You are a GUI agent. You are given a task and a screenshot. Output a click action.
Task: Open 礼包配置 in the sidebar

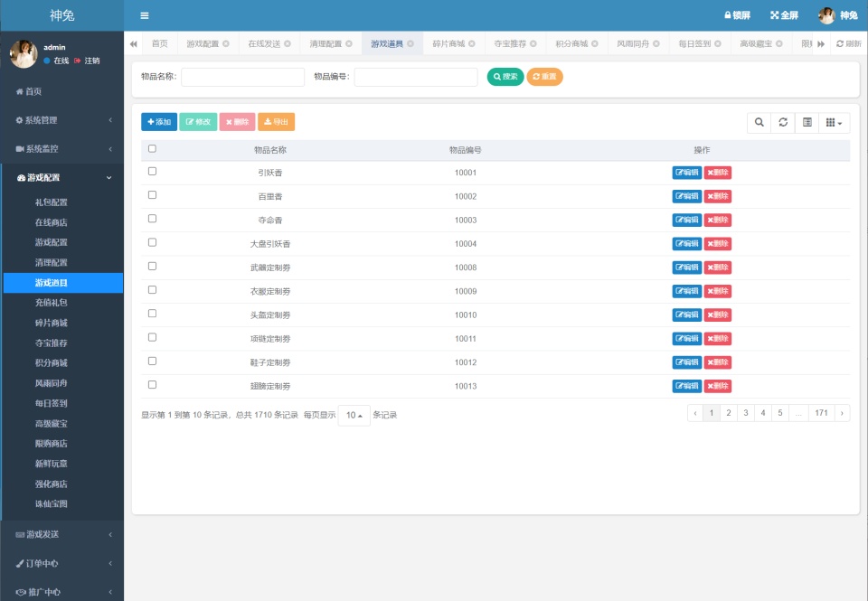(51, 202)
